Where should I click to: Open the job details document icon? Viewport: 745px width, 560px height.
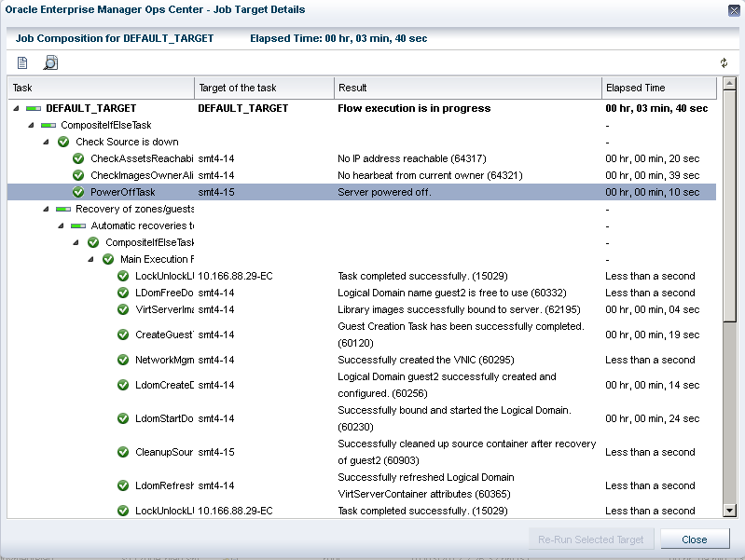coord(22,62)
